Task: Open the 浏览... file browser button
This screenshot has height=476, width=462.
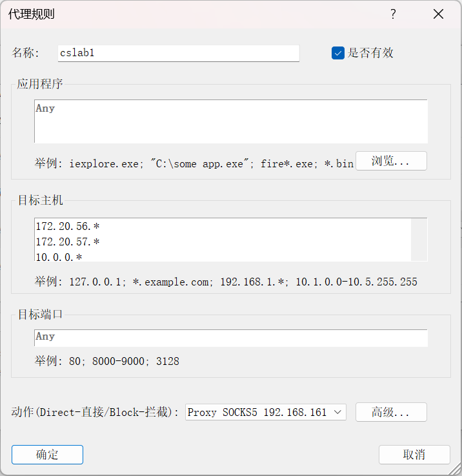Action: tap(391, 161)
